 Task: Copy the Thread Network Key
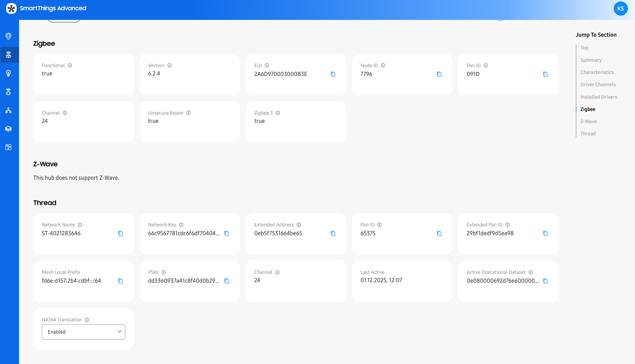(x=227, y=233)
